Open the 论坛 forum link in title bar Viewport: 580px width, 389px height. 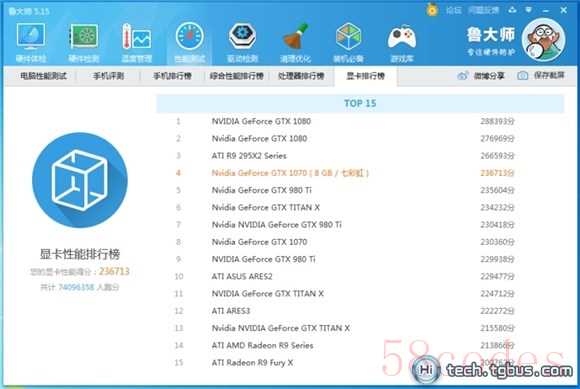[453, 10]
